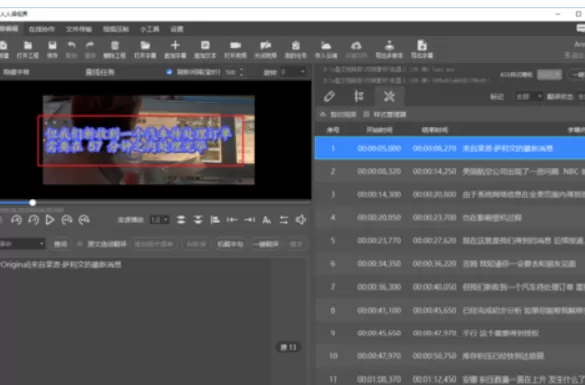Click the Undo arrow in the toolbar
Image resolution: width=585 pixels, height=385 pixels.
pyautogui.click(x=71, y=46)
